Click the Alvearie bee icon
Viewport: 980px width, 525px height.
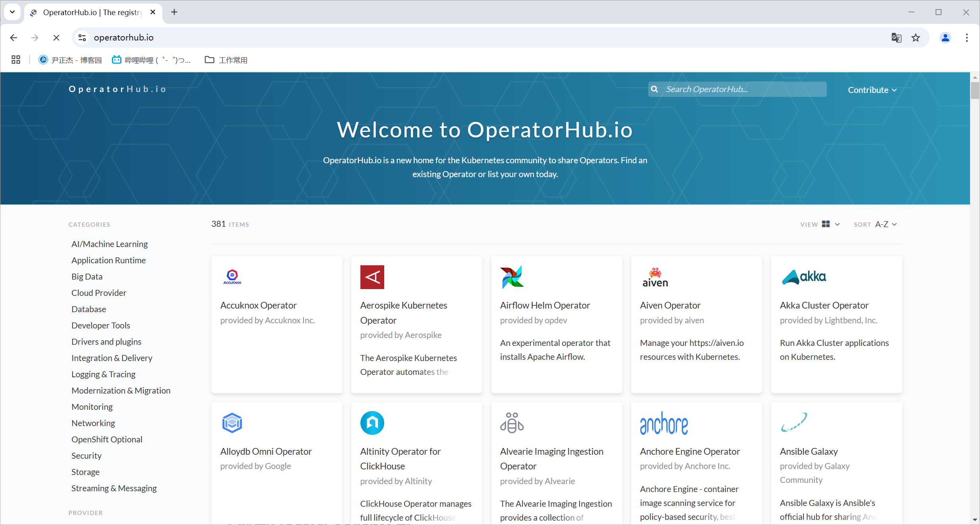[512, 423]
